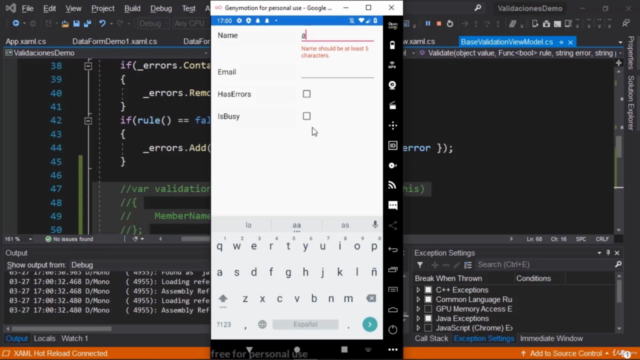Image resolution: width=640 pixels, height=360 pixels.
Task: Switch to the Locals tab
Action: point(44,338)
